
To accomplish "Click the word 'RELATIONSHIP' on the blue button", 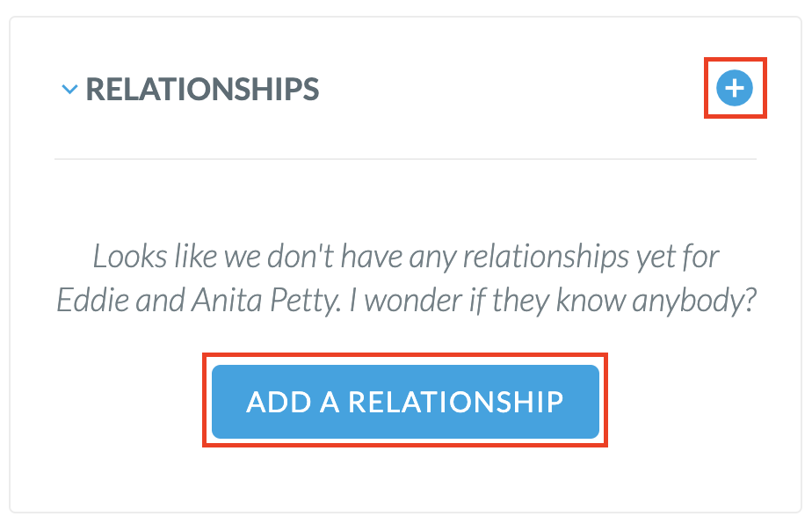I will pyautogui.click(x=456, y=402).
